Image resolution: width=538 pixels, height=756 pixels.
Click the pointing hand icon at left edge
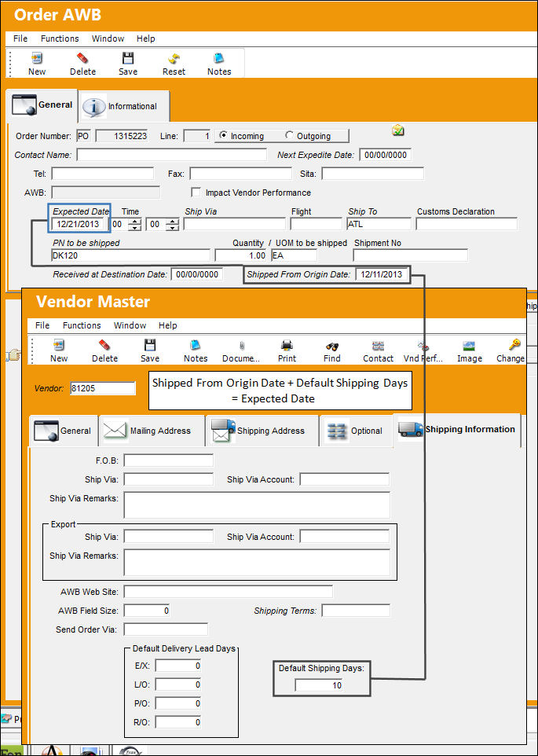(x=13, y=355)
